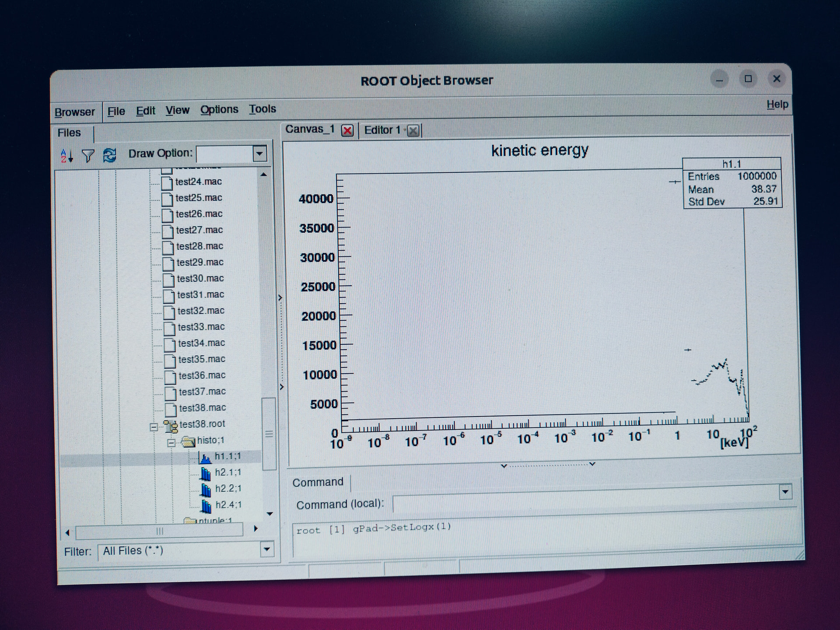Click the sort alphabetically icon
840x630 pixels.
pos(66,156)
